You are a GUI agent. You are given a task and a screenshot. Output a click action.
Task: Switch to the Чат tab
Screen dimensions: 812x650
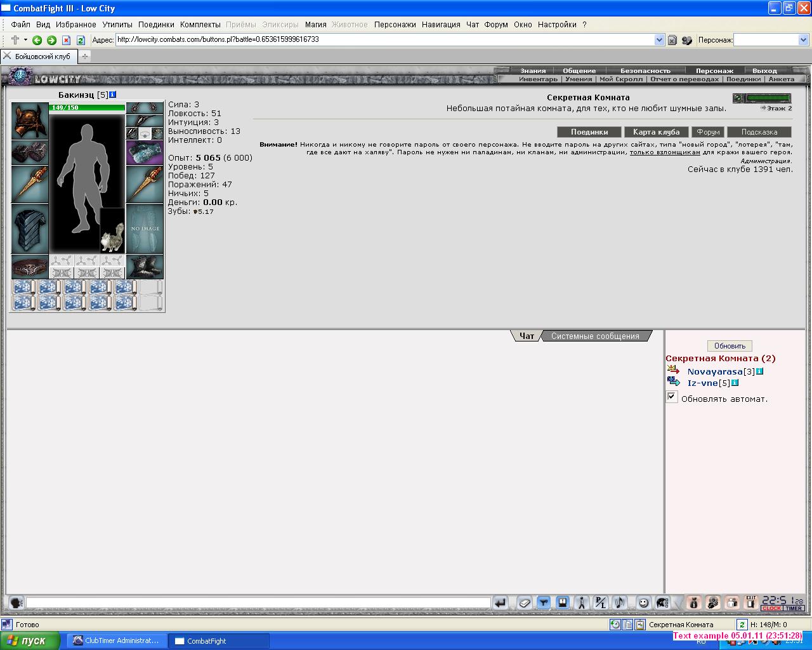point(527,336)
